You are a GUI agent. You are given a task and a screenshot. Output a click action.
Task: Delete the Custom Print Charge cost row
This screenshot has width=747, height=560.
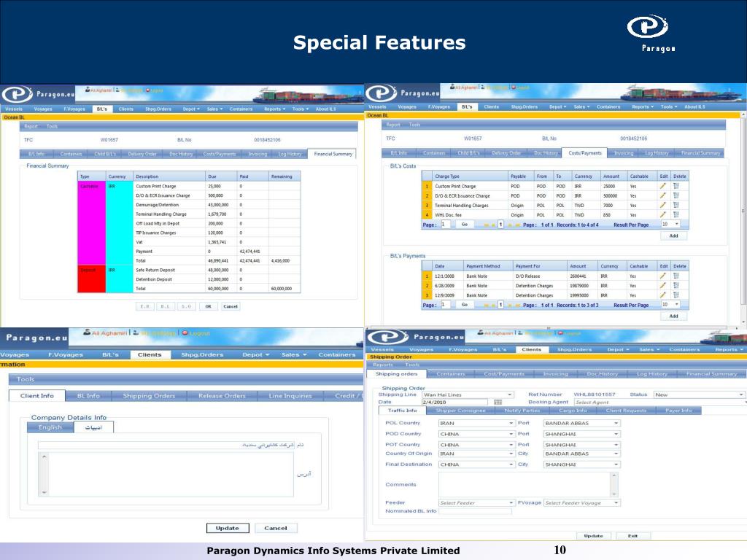click(676, 186)
